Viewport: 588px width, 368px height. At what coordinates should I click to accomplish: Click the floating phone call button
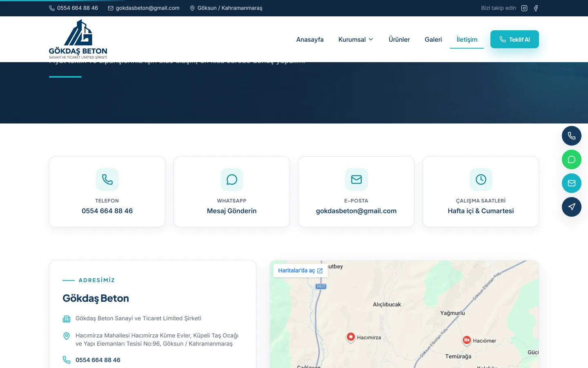coord(572,136)
